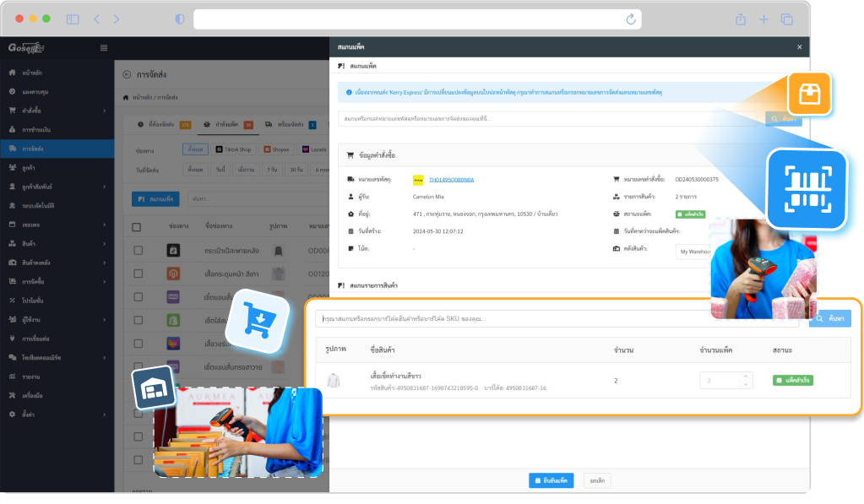Viewport: 864px width, 504px height.
Task: Expand the การจัดซื้อ (Purchasing) submenu
Action: click(x=105, y=281)
